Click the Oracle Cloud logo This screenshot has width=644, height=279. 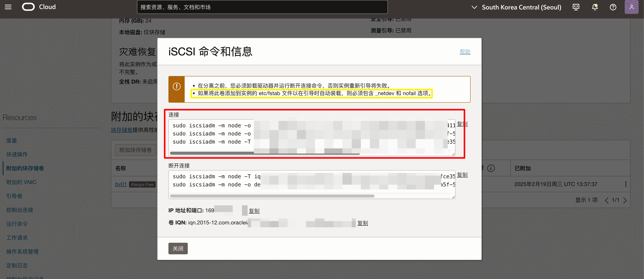point(28,7)
